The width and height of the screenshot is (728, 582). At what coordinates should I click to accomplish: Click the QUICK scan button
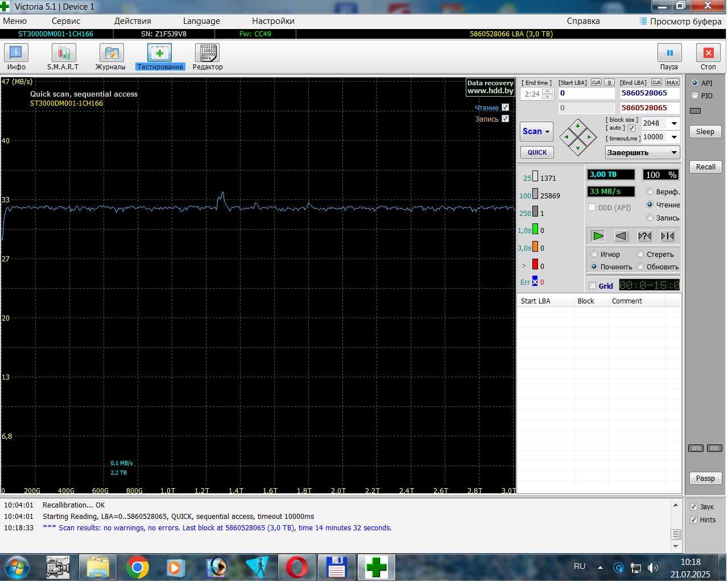(x=537, y=152)
